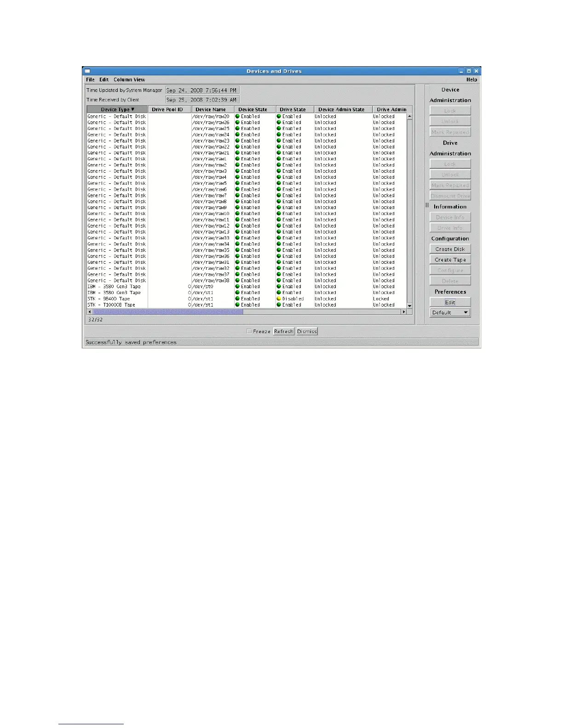
Task: Click the Time Received by Client field
Action: click(202, 100)
